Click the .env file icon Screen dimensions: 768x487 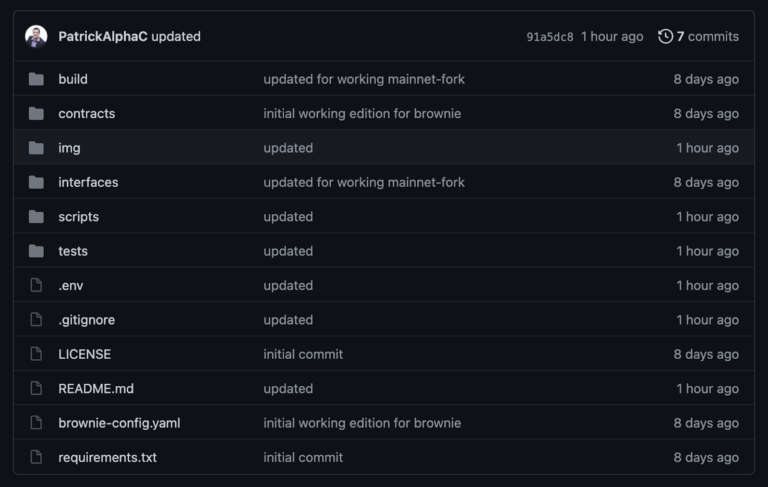click(x=37, y=285)
